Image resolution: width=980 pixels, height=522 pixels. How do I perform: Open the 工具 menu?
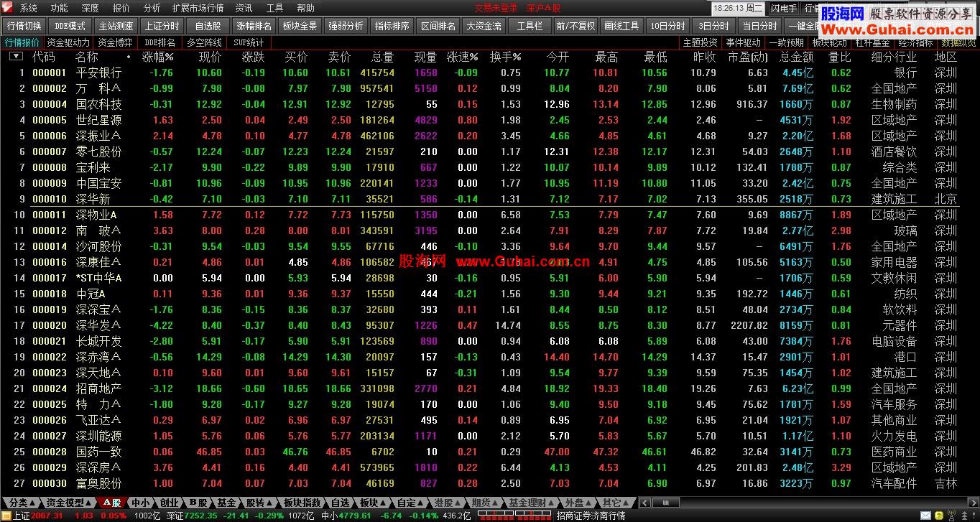(x=274, y=8)
